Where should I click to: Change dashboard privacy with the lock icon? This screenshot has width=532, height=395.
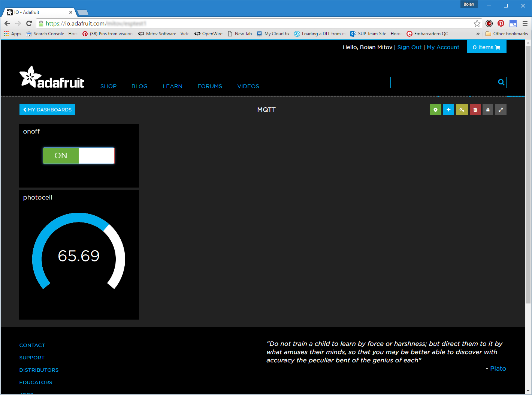tap(487, 110)
